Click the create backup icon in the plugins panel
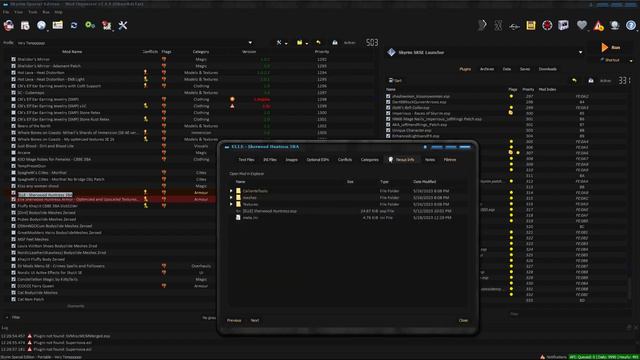The image size is (640, 360). (x=591, y=80)
